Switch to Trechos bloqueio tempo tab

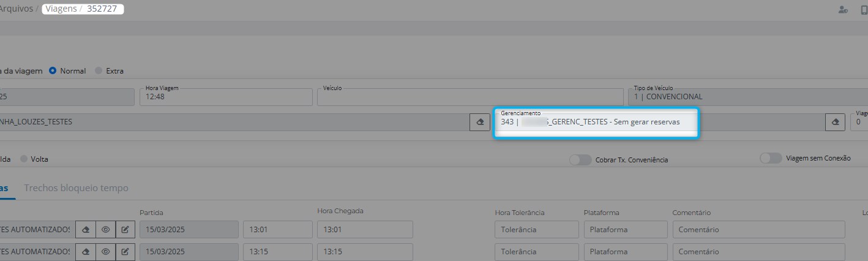[76, 188]
